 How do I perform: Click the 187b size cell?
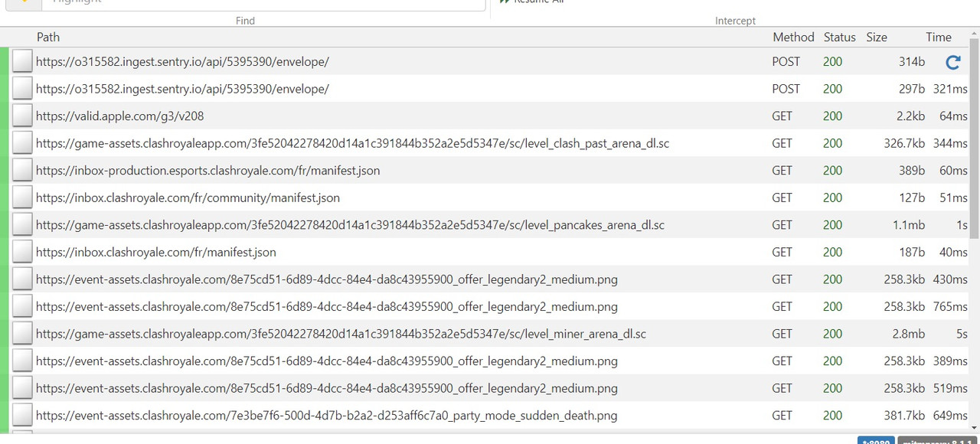click(913, 252)
